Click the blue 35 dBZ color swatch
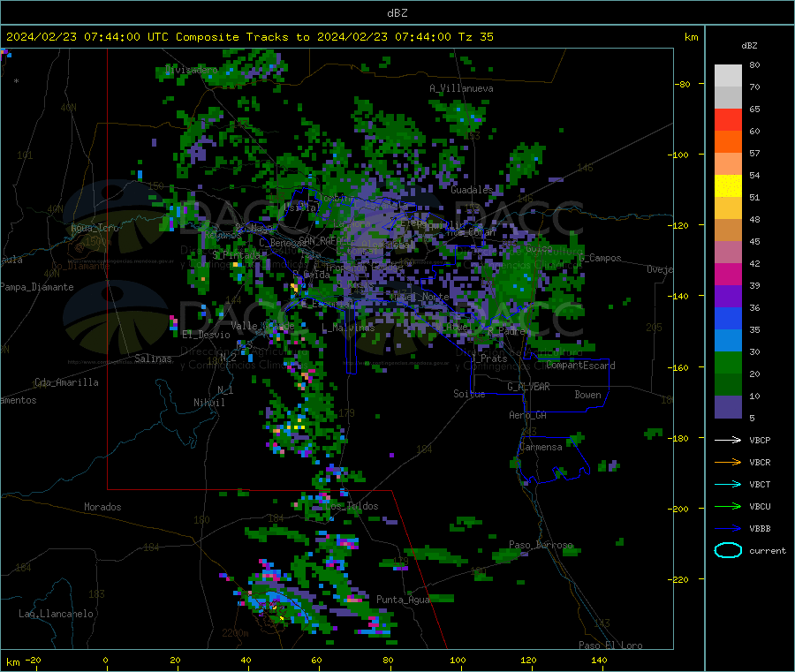Screen dimensions: 795x672 (728, 318)
